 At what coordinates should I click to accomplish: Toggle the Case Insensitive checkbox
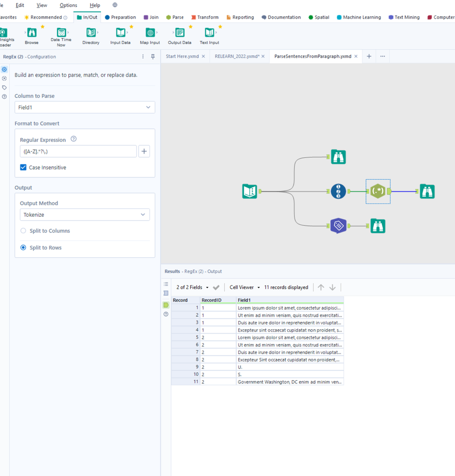[23, 167]
